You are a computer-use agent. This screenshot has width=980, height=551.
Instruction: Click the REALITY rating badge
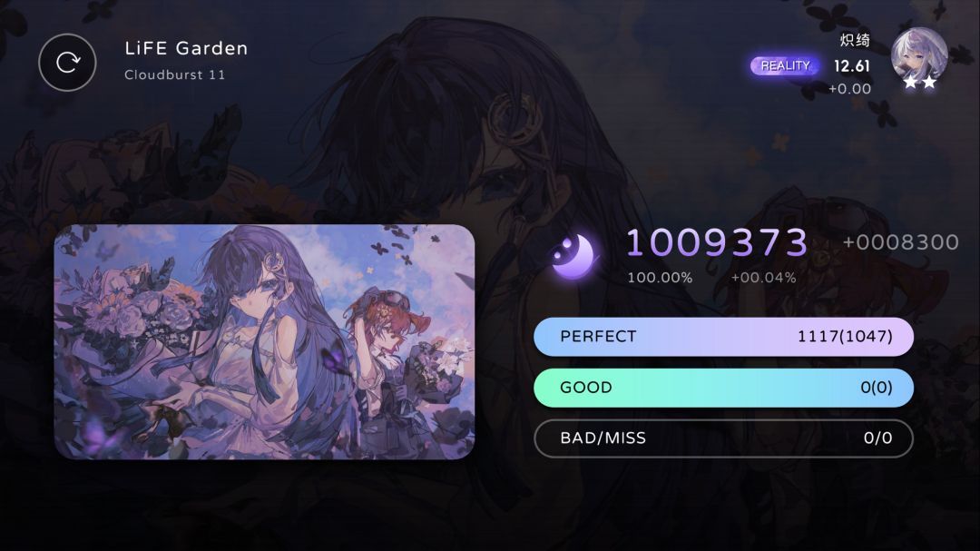(x=785, y=65)
